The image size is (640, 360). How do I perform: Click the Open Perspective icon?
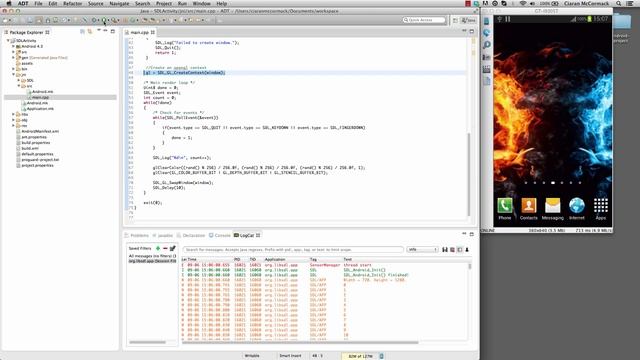click(x=456, y=20)
